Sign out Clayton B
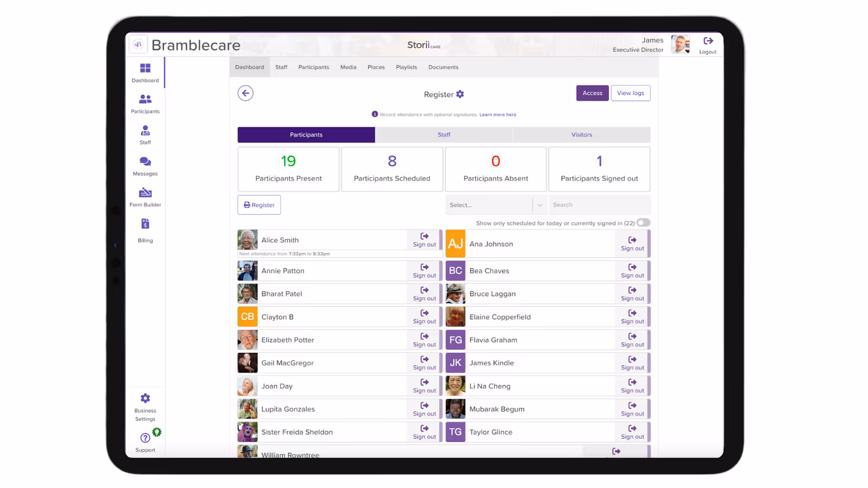Viewport: 868px width, 488px height. click(424, 317)
